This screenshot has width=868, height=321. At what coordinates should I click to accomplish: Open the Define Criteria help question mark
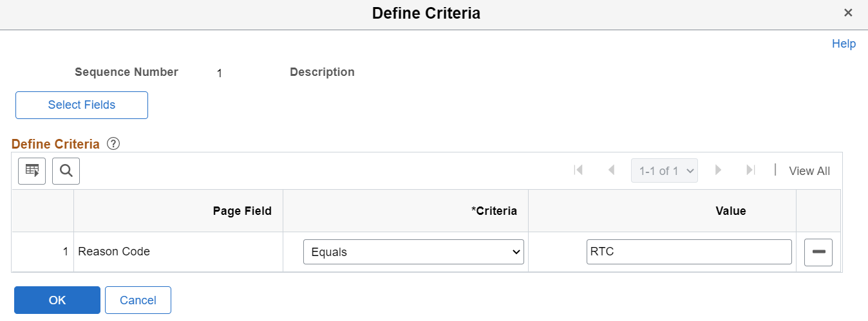[x=113, y=144]
